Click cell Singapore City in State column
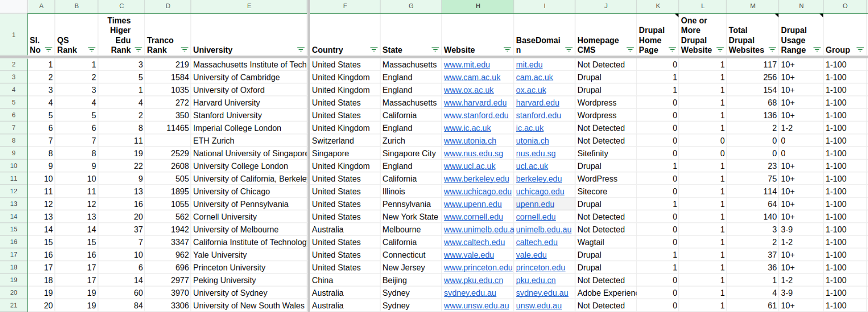This screenshot has width=868, height=312. coord(411,154)
